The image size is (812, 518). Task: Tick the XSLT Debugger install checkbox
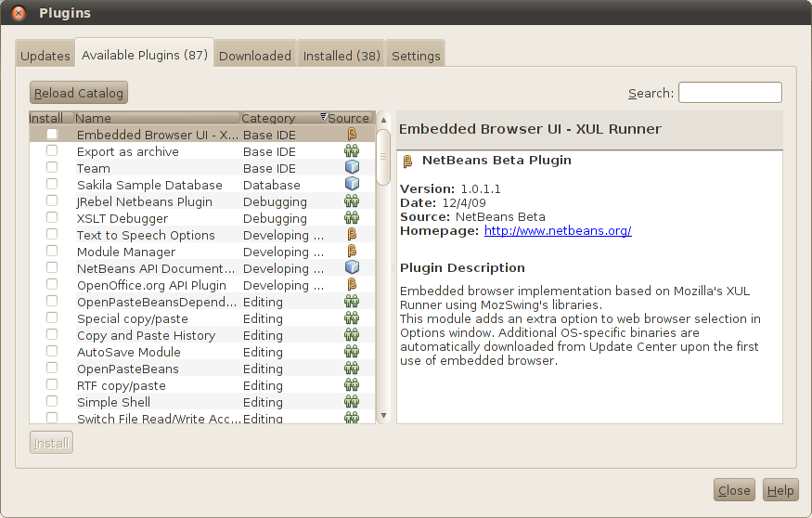pyautogui.click(x=52, y=218)
